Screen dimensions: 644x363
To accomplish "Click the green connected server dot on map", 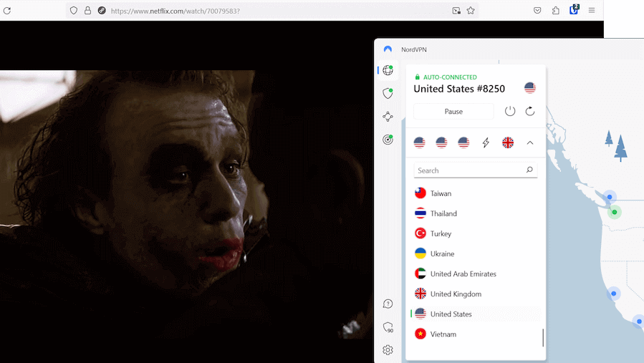I will tap(615, 213).
